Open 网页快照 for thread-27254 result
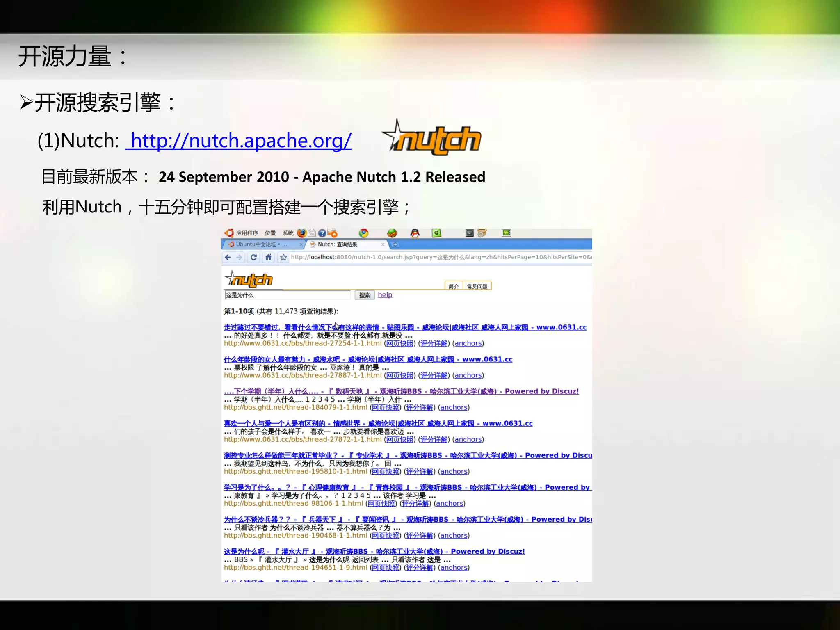This screenshot has width=840, height=630. tap(400, 343)
